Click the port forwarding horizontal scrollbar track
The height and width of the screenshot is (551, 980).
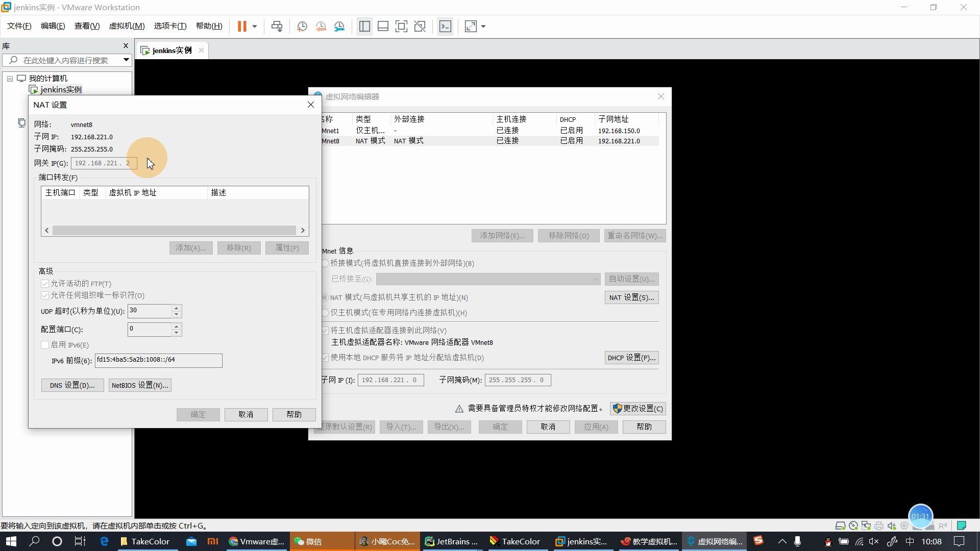(x=174, y=230)
